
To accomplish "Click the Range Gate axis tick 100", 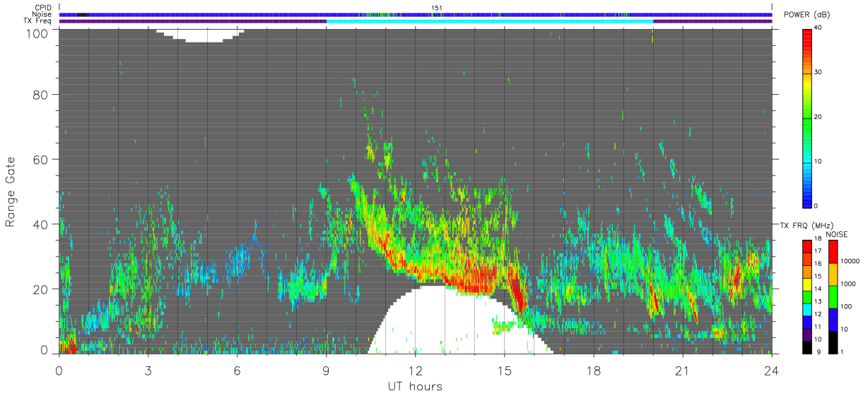I will (x=37, y=33).
